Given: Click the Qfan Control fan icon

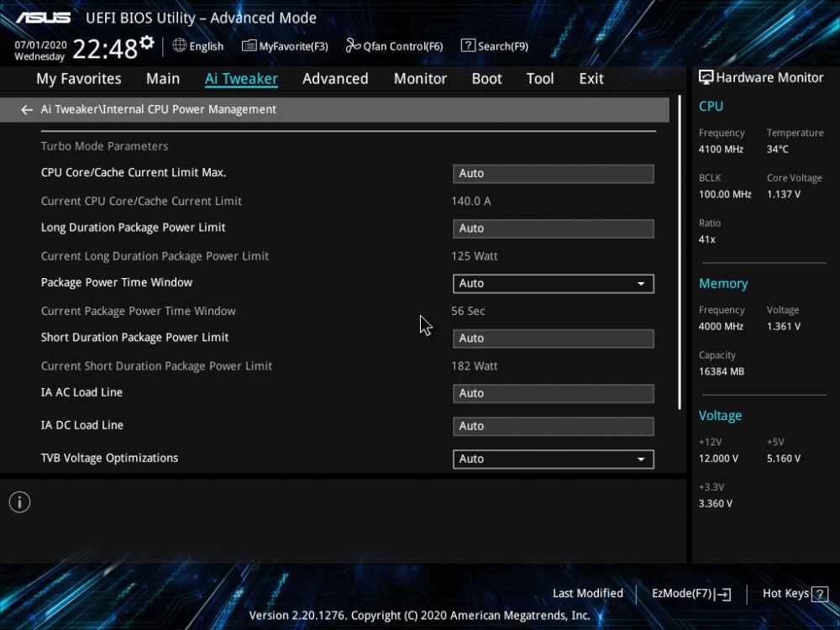Looking at the screenshot, I should (x=353, y=45).
